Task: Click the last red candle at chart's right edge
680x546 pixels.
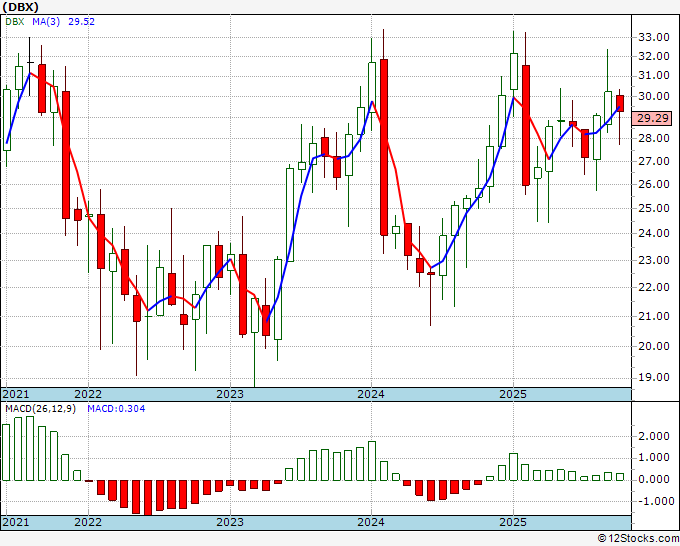Action: [620, 104]
